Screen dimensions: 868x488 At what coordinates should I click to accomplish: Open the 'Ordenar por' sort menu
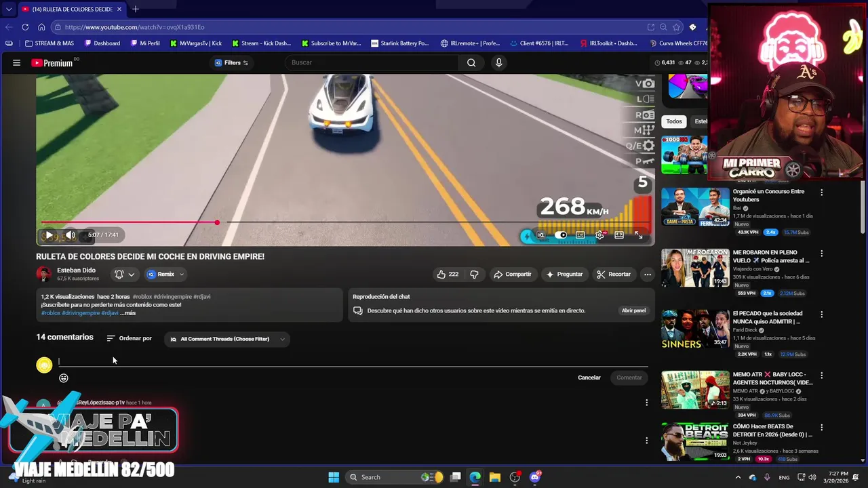click(129, 338)
